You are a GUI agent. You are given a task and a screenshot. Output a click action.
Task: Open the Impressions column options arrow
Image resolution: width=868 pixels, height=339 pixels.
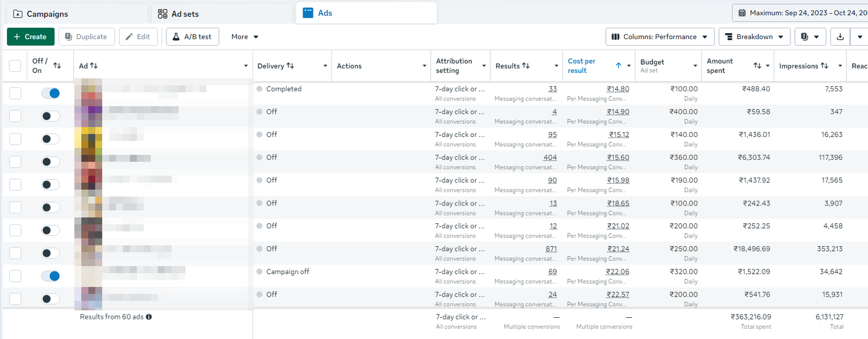[x=840, y=66]
